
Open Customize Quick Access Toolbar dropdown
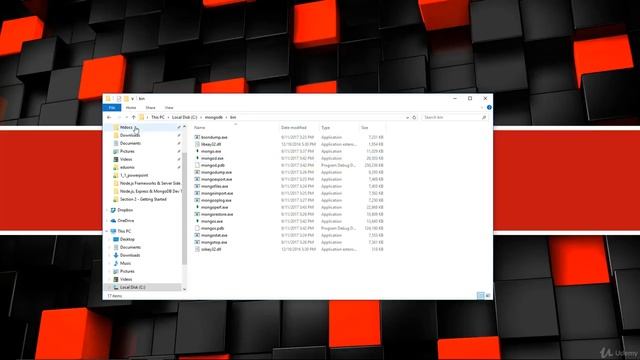[x=132, y=98]
